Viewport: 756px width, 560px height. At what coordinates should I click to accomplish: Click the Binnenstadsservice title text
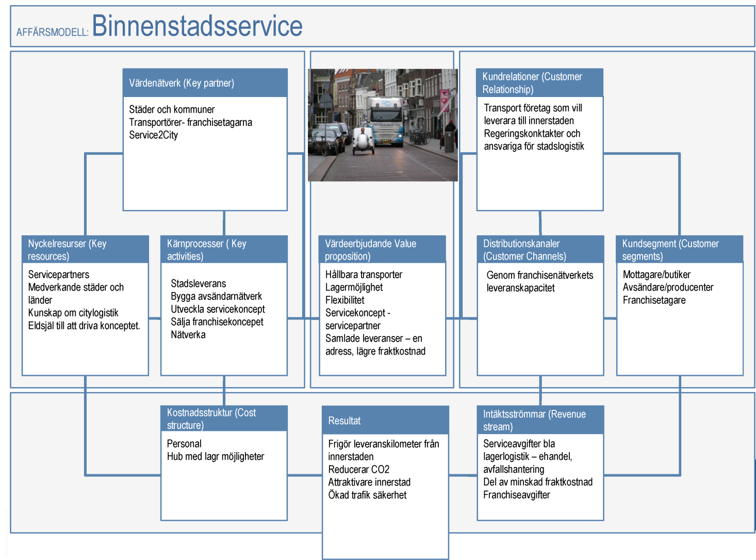[197, 26]
